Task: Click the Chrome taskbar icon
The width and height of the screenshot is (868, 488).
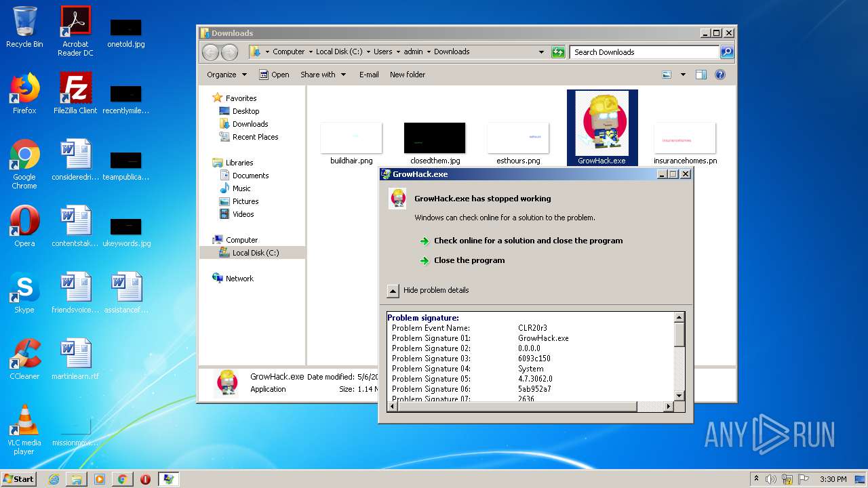Action: [122, 479]
